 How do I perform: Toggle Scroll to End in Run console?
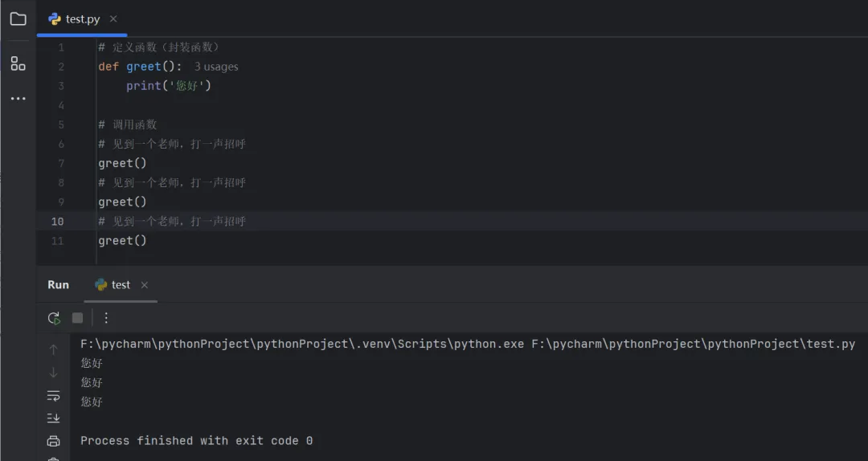54,418
